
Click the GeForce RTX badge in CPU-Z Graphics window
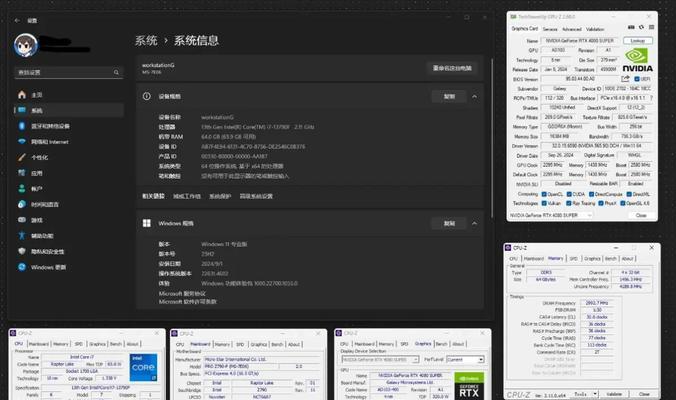click(469, 386)
